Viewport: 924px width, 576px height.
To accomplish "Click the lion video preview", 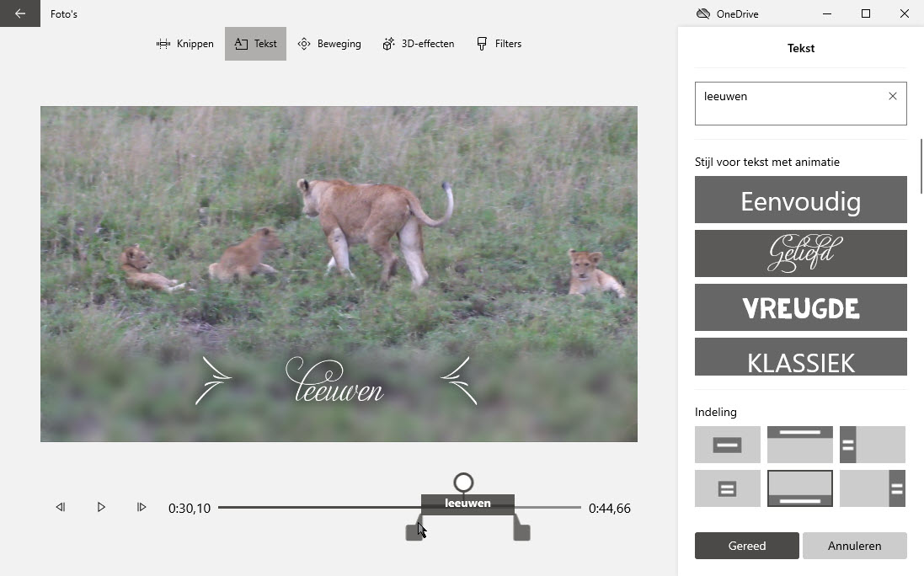I will coord(339,274).
